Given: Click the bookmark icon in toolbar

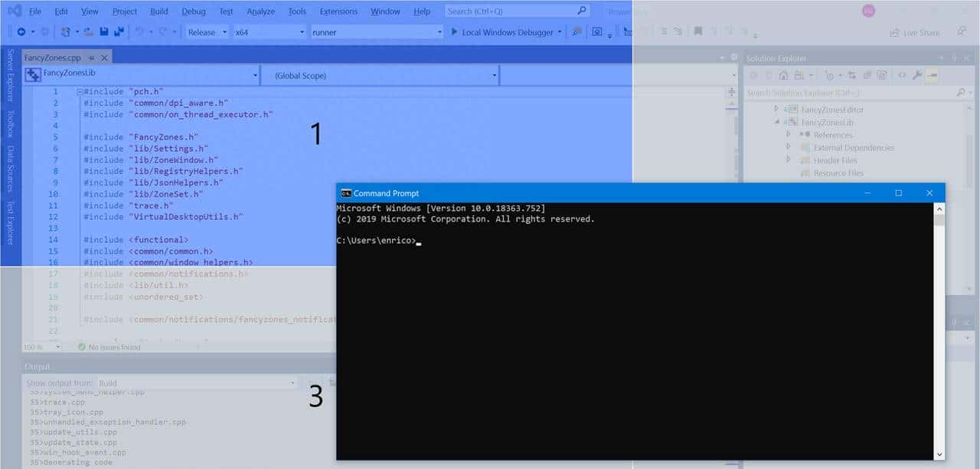Looking at the screenshot, I should [x=697, y=31].
